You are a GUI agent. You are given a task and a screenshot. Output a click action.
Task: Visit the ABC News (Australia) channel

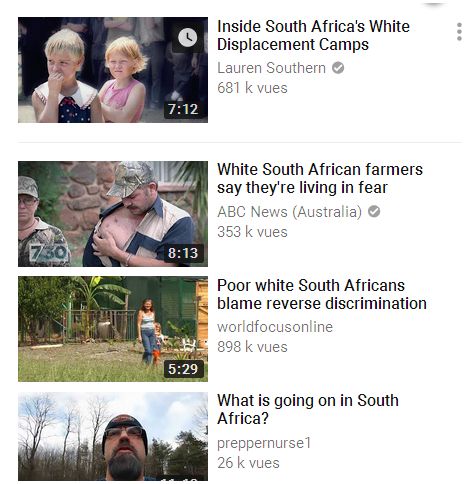click(x=289, y=212)
